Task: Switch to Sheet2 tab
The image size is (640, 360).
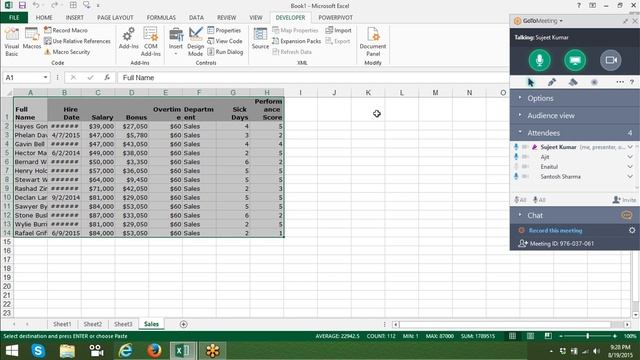Action: [93, 324]
